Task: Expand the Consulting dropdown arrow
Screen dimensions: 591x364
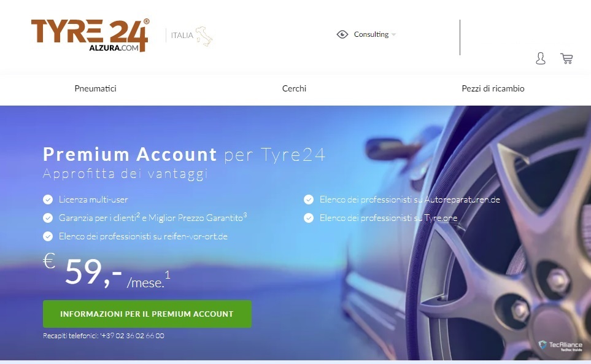Action: 393,34
